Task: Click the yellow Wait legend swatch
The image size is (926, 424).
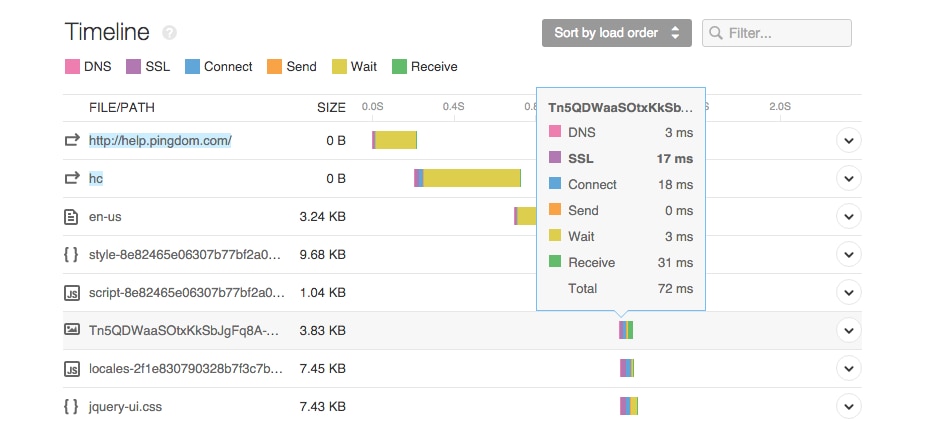Action: click(x=340, y=67)
